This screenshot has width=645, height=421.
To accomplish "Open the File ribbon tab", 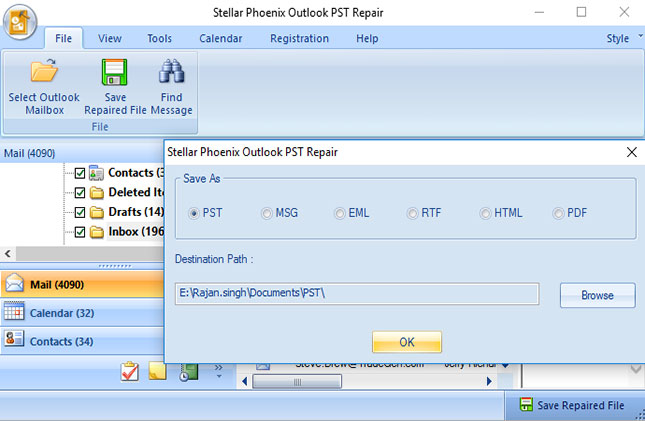I will coord(63,39).
